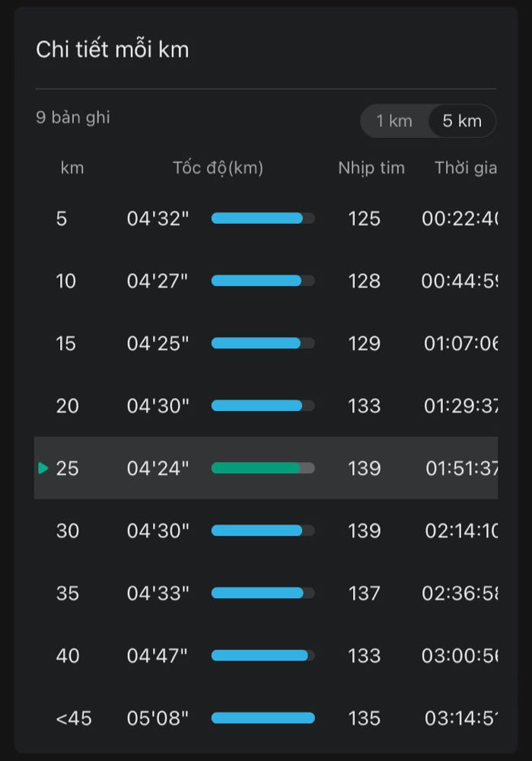Click the Nhịp tim column header
The width and height of the screenshot is (532, 761).
[x=371, y=168]
